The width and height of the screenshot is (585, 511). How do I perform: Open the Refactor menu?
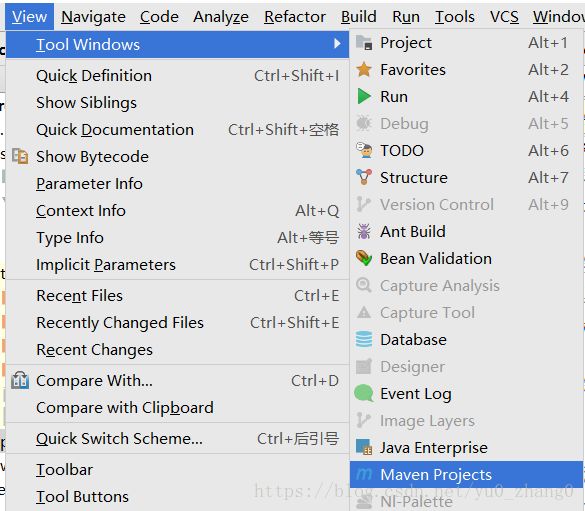coord(295,17)
